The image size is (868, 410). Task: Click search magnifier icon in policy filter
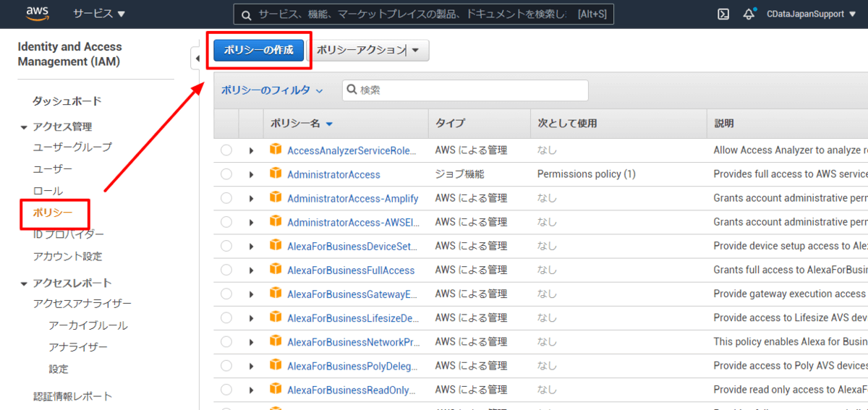point(352,90)
